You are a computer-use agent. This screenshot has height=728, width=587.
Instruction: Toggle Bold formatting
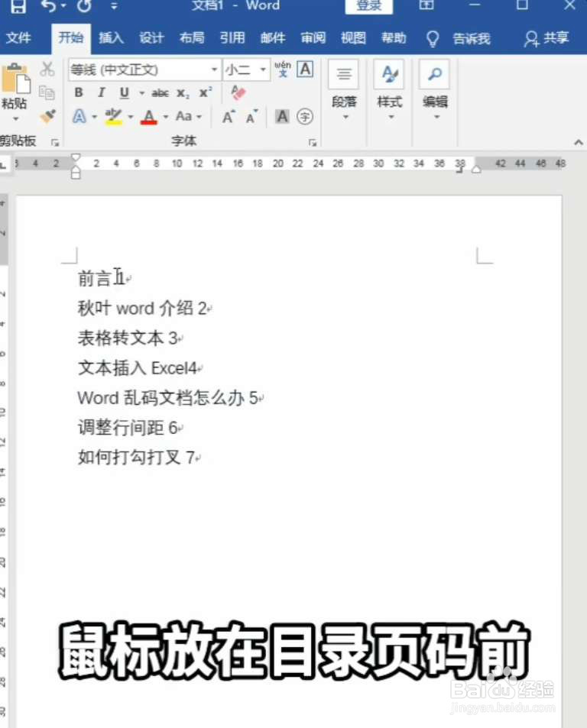coord(79,93)
